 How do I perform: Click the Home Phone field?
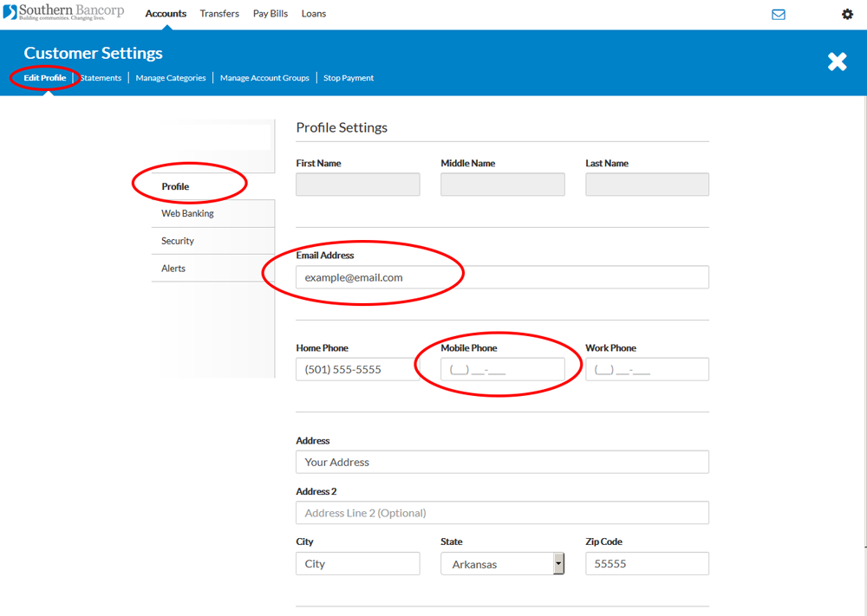pos(358,369)
